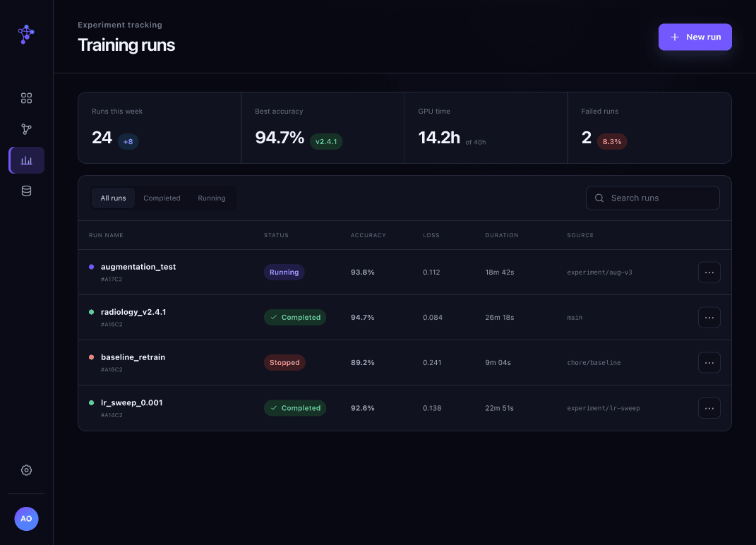Click the 0.241 loss value
The width and height of the screenshot is (756, 545).
point(432,363)
